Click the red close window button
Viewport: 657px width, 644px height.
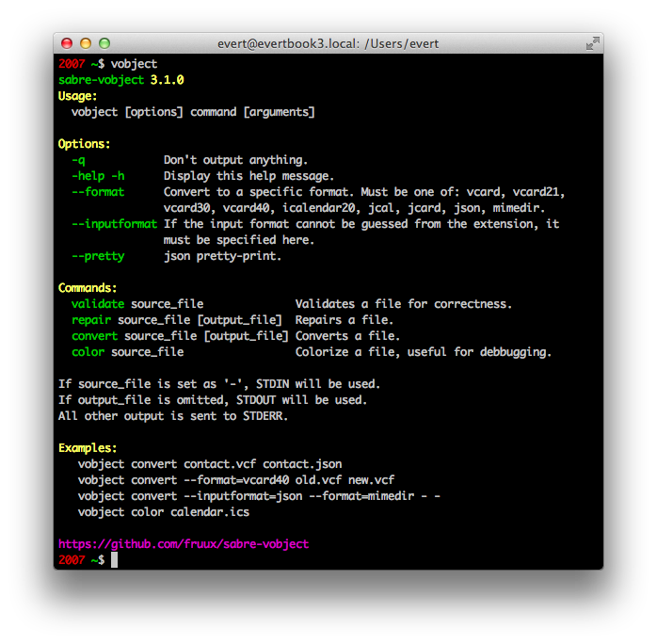tap(67, 43)
